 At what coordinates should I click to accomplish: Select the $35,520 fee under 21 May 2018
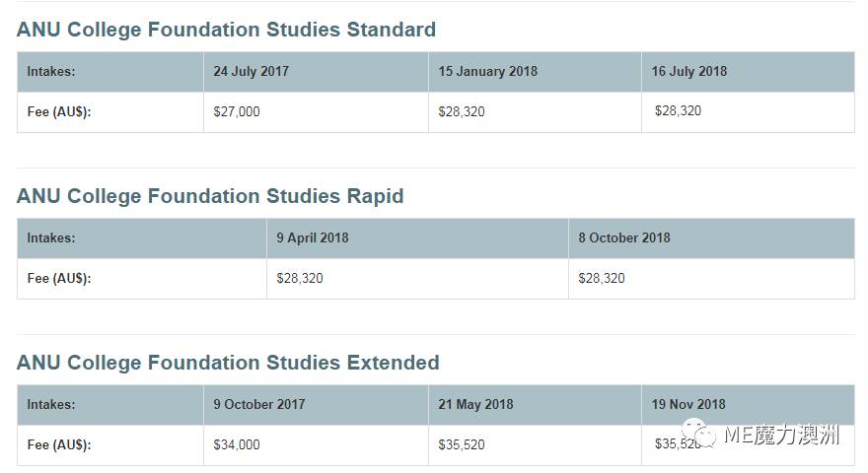point(462,444)
